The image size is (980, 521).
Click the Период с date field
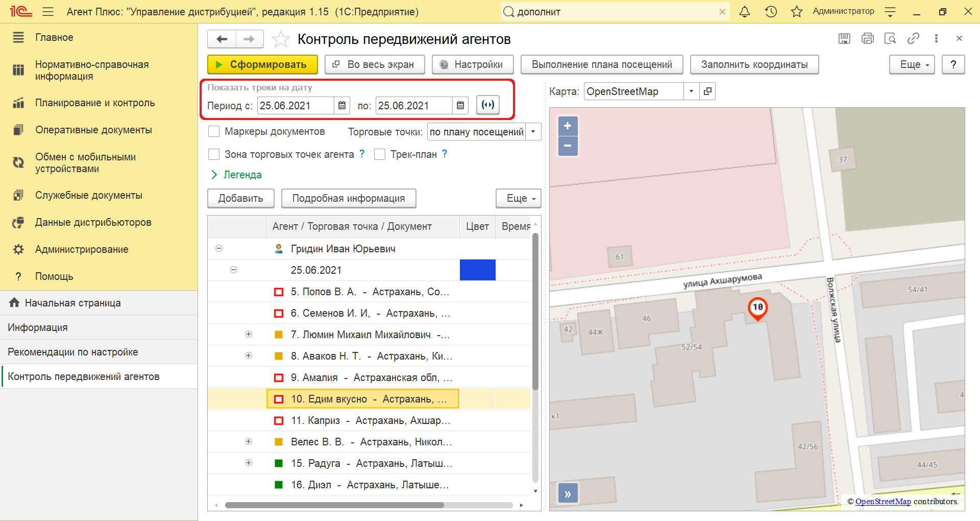(296, 106)
